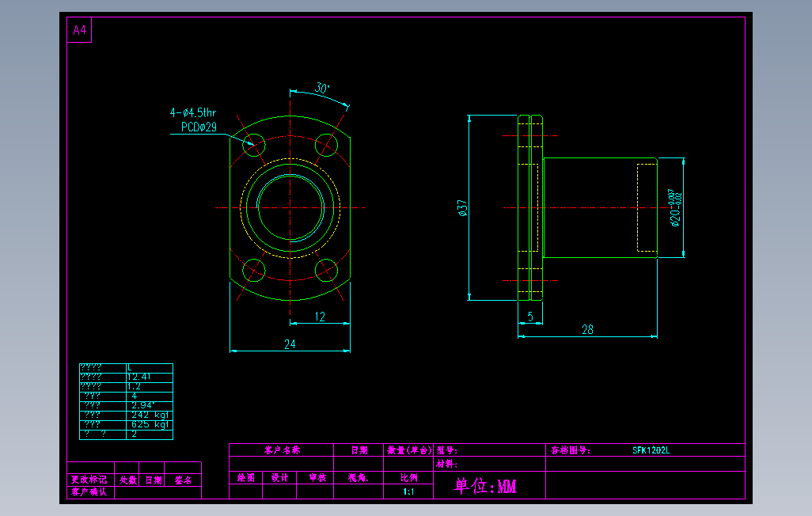Select the '绘图' cell
Viewport: 812px width, 516px height.
click(x=246, y=478)
